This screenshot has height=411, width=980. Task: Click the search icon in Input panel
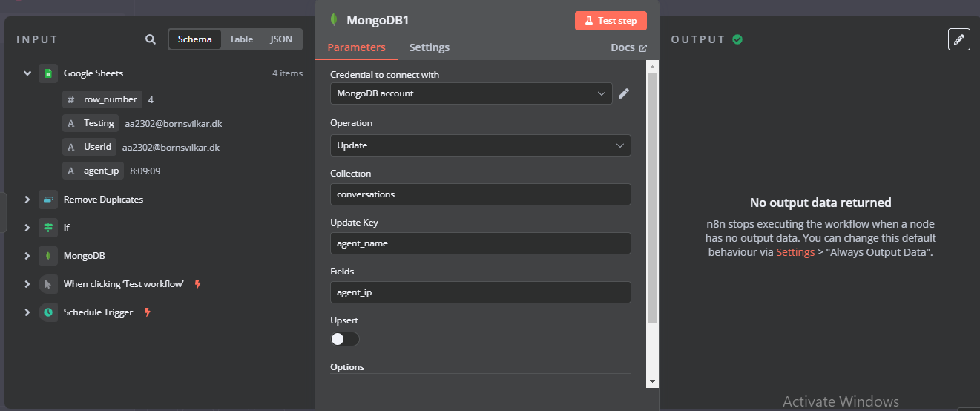pos(151,39)
